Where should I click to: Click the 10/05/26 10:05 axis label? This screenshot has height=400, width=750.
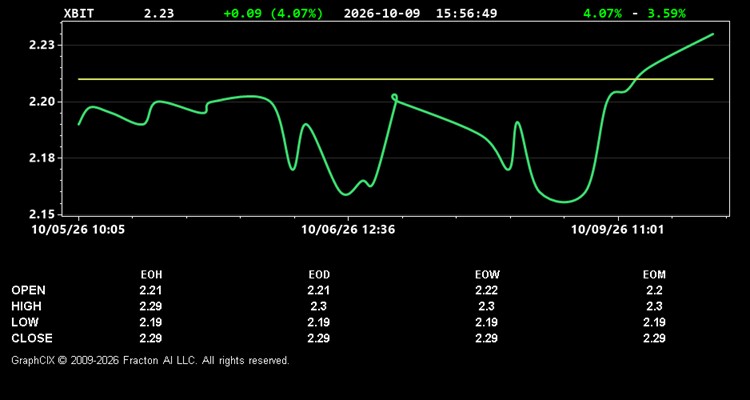[78, 230]
